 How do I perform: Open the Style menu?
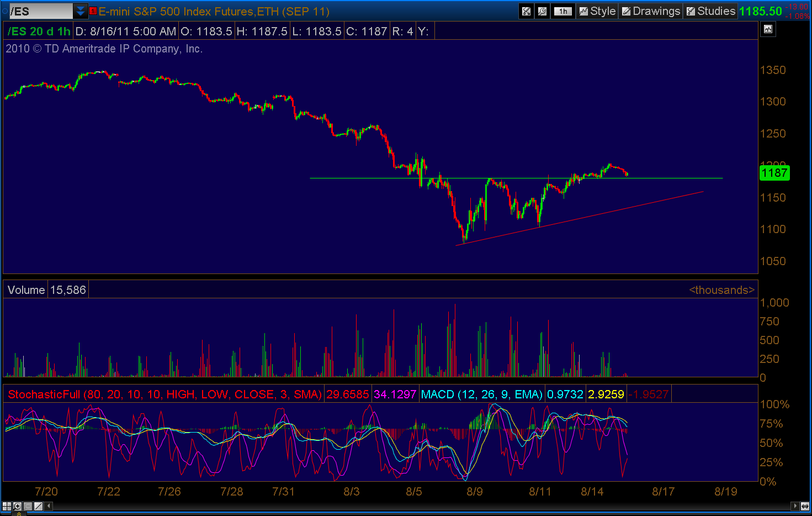click(597, 11)
